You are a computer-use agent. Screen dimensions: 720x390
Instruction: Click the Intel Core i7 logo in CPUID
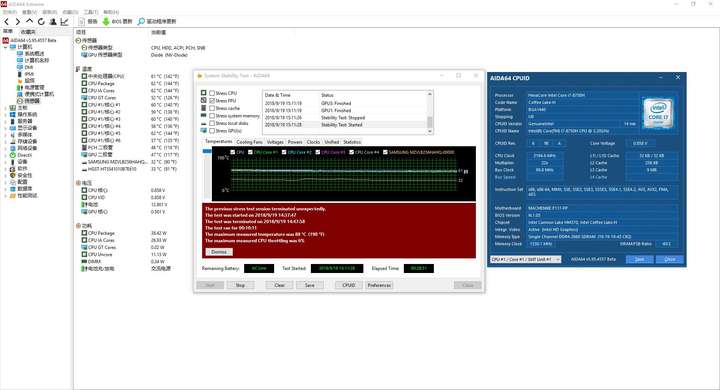click(658, 113)
